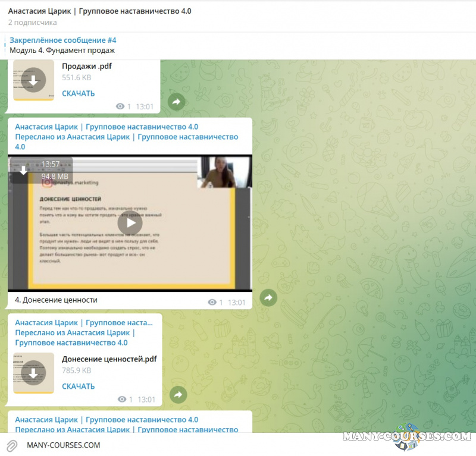Viewport: 476px width, 456px height.
Task: Click sender name in the bottom-most message
Action: (x=106, y=420)
